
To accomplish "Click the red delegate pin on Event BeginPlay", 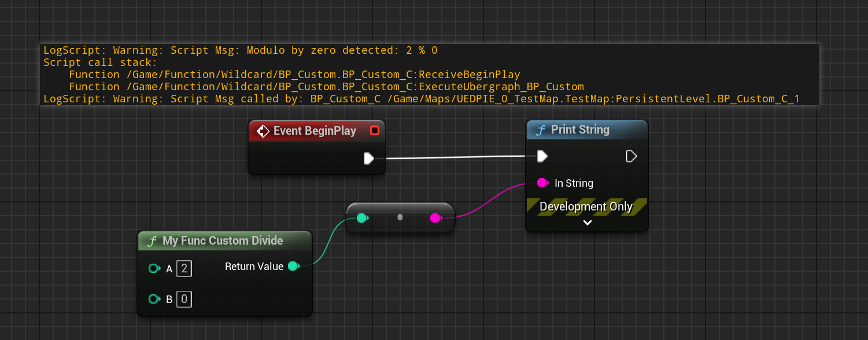I will pyautogui.click(x=374, y=131).
